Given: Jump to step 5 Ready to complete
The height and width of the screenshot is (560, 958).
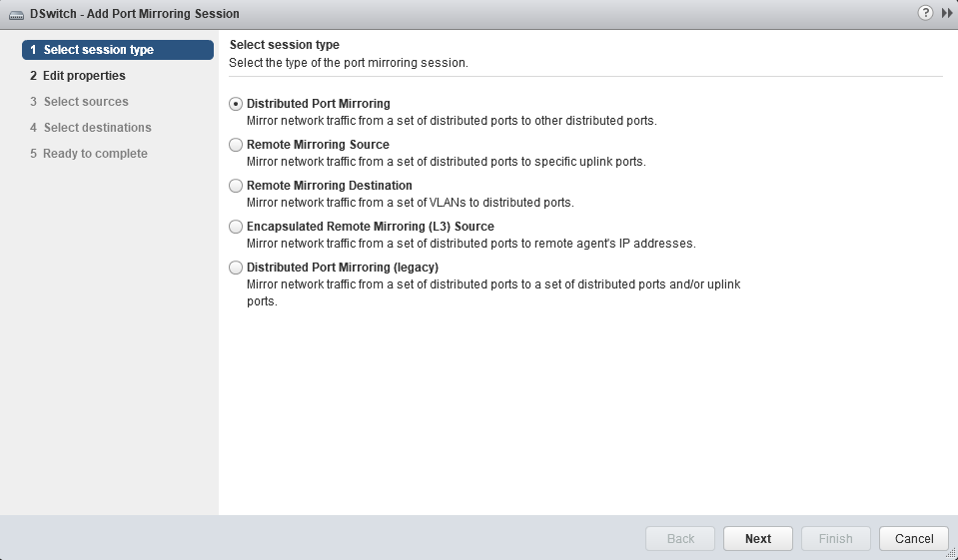Looking at the screenshot, I should (x=95, y=154).
